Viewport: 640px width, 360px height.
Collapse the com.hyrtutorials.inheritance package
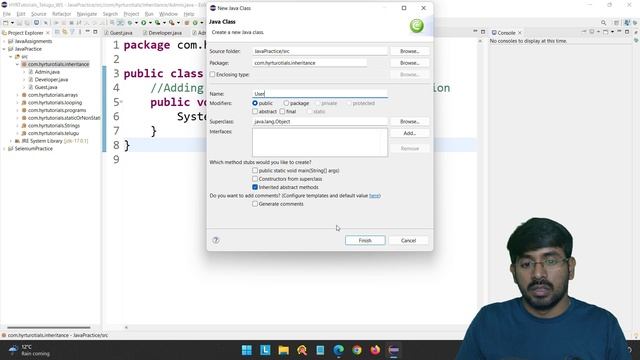18,64
